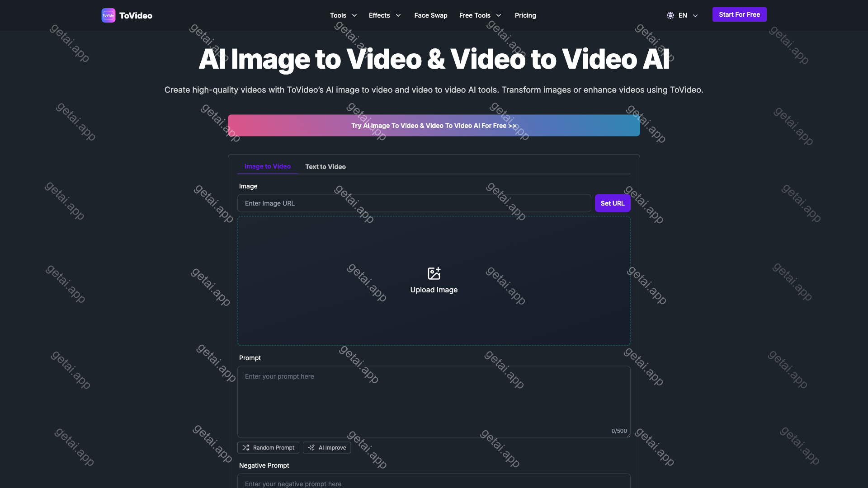Click the upload image icon
This screenshot has height=488, width=868.
point(434,273)
